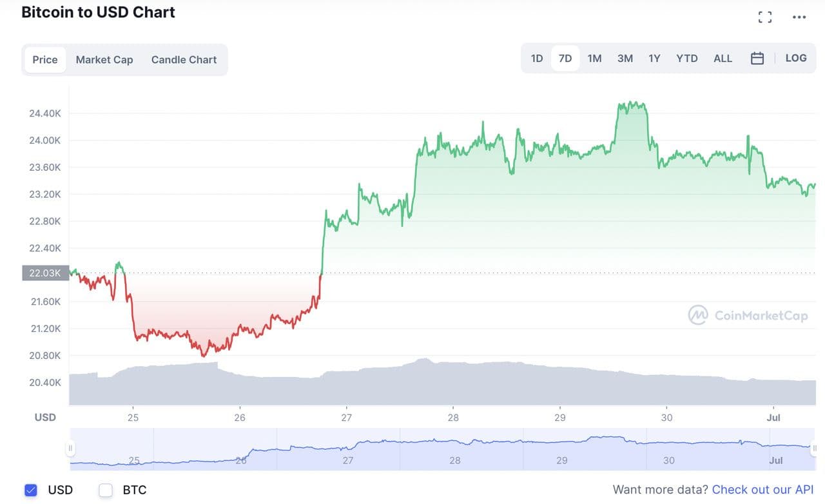Select the 7D time range
The width and height of the screenshot is (825, 504).
[565, 59]
